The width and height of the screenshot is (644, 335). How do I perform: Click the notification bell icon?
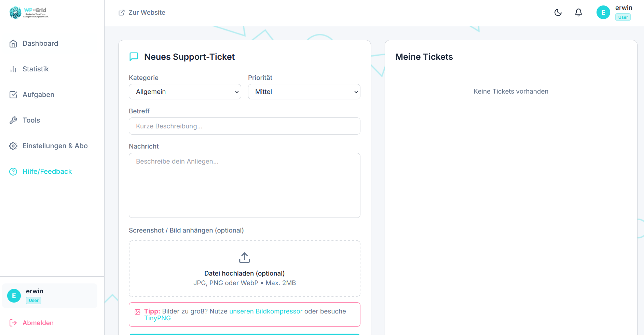(578, 12)
